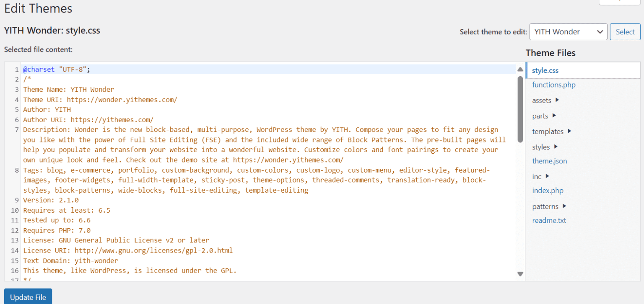The width and height of the screenshot is (644, 304).
Task: Place cursor on the @charset line
Action: pyautogui.click(x=57, y=70)
